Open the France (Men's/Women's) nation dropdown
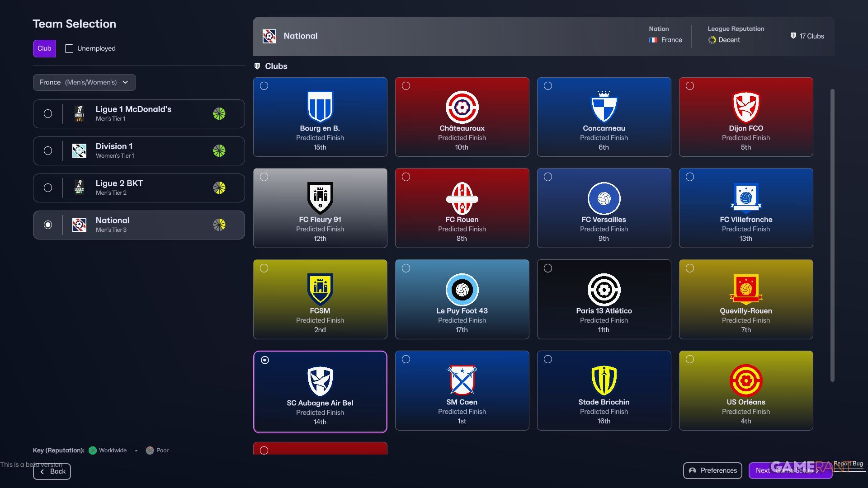868x488 pixels. coord(84,82)
